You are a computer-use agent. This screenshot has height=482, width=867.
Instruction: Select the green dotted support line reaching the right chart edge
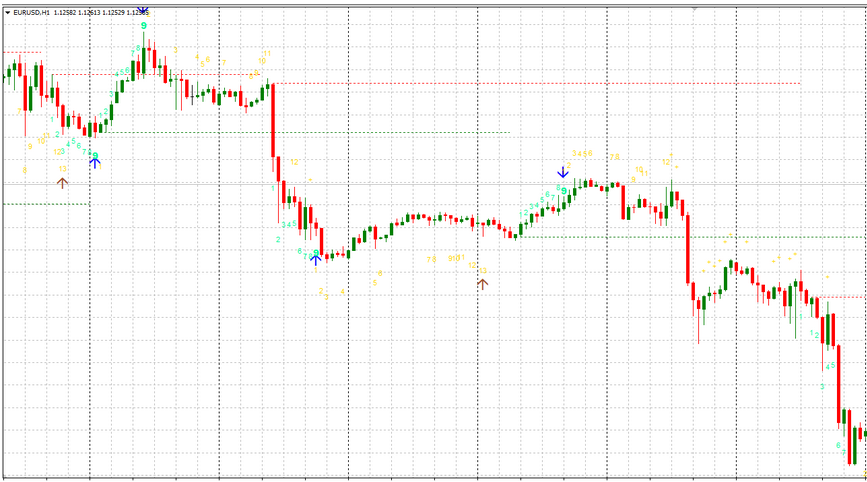[691, 237]
